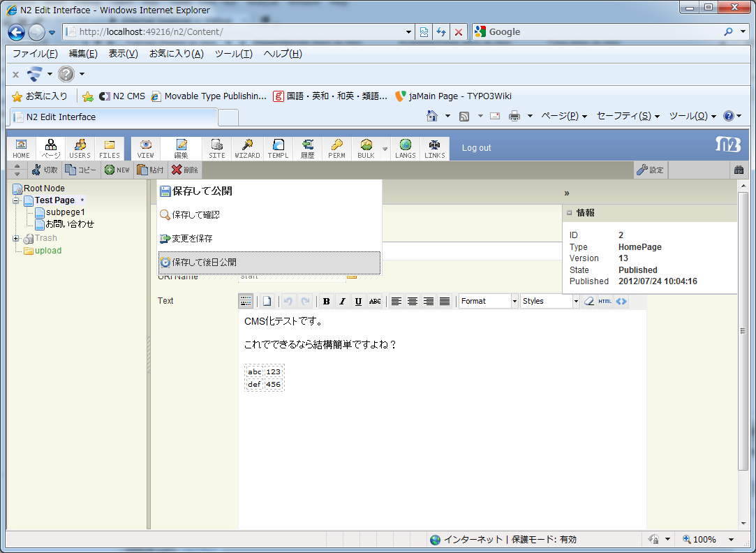This screenshot has width=756, height=553.
Task: Open the Styles dropdown
Action: (x=549, y=302)
